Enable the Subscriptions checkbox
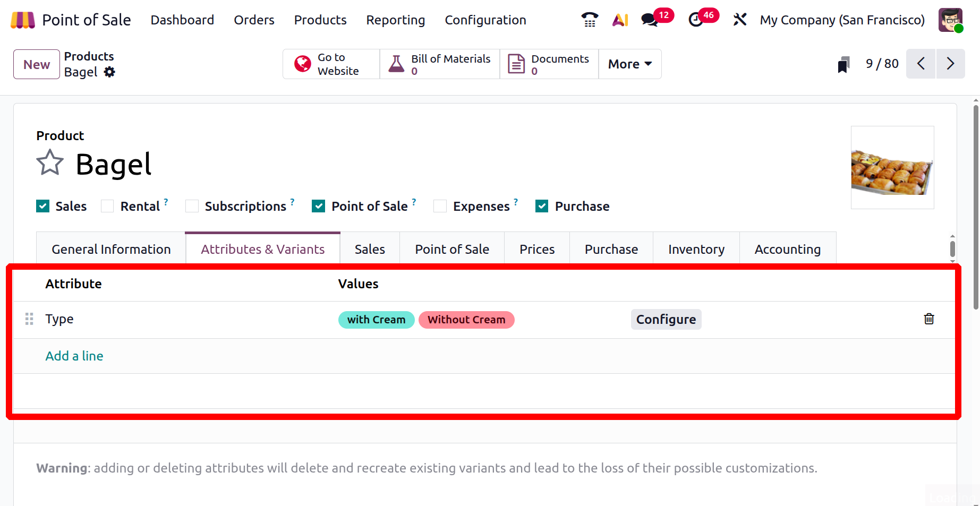 pyautogui.click(x=192, y=206)
